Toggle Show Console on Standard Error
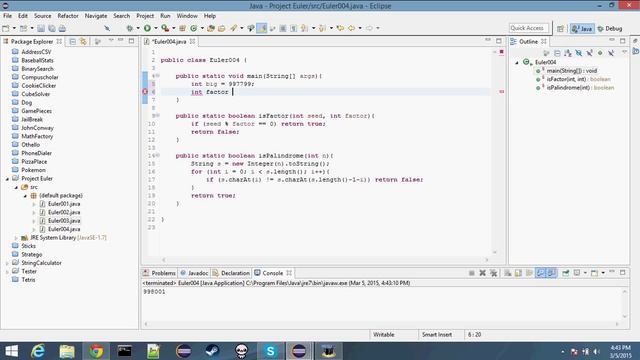This screenshot has width=640, height=360. pyautogui.click(x=551, y=273)
